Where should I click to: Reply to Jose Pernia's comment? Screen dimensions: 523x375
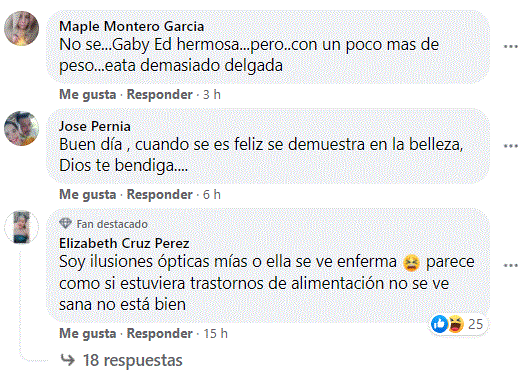point(159,195)
